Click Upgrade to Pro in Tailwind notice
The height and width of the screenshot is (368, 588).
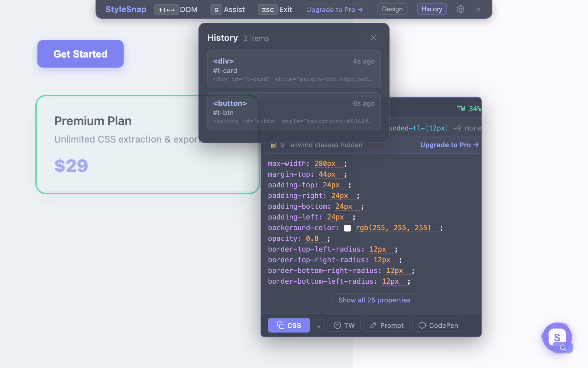(x=449, y=145)
